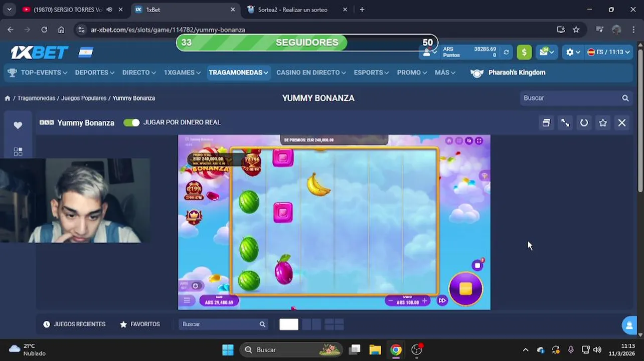Viewport: 644px width, 361px height.
Task: Open Tragamonedas breadcrumb link
Action: coord(36,98)
